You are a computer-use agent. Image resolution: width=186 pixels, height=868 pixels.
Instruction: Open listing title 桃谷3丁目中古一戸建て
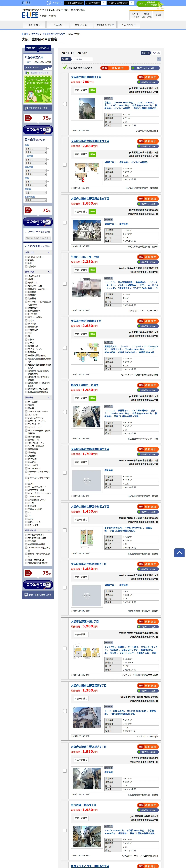(85, 385)
